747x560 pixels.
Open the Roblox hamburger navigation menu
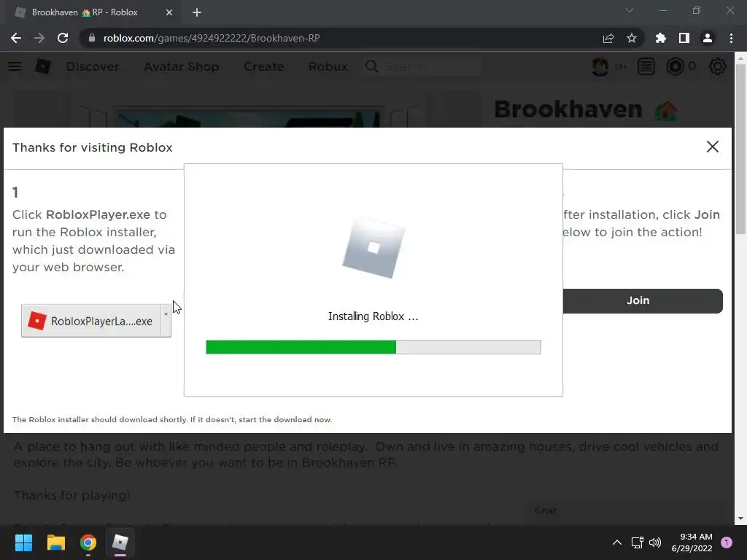tap(15, 66)
